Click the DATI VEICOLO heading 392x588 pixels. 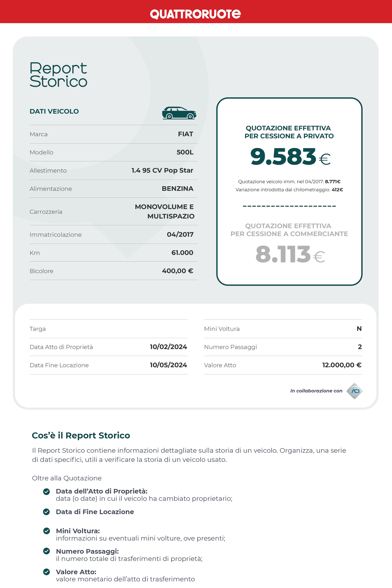(54, 111)
